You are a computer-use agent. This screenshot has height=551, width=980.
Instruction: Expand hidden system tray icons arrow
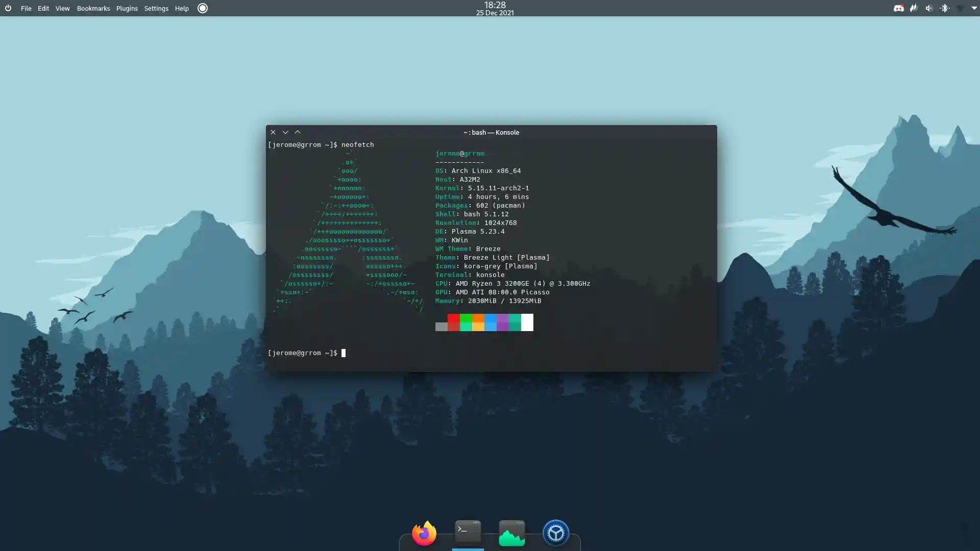tap(974, 8)
